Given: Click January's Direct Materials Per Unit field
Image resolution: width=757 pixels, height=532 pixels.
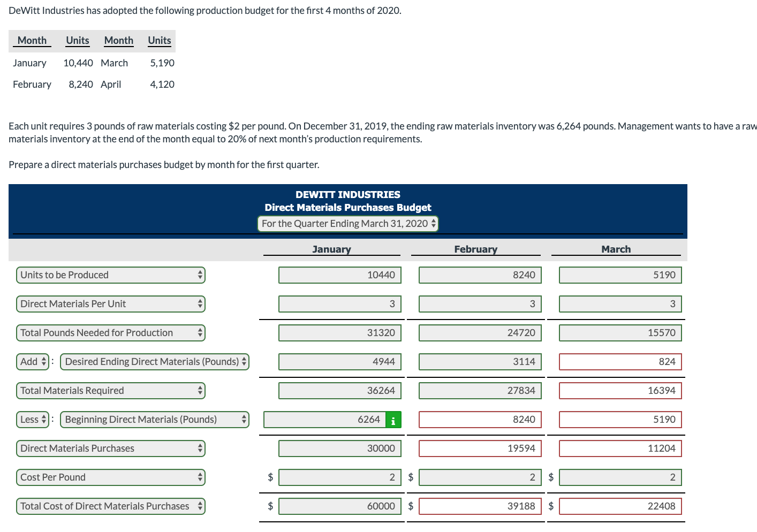Looking at the screenshot, I should [340, 304].
